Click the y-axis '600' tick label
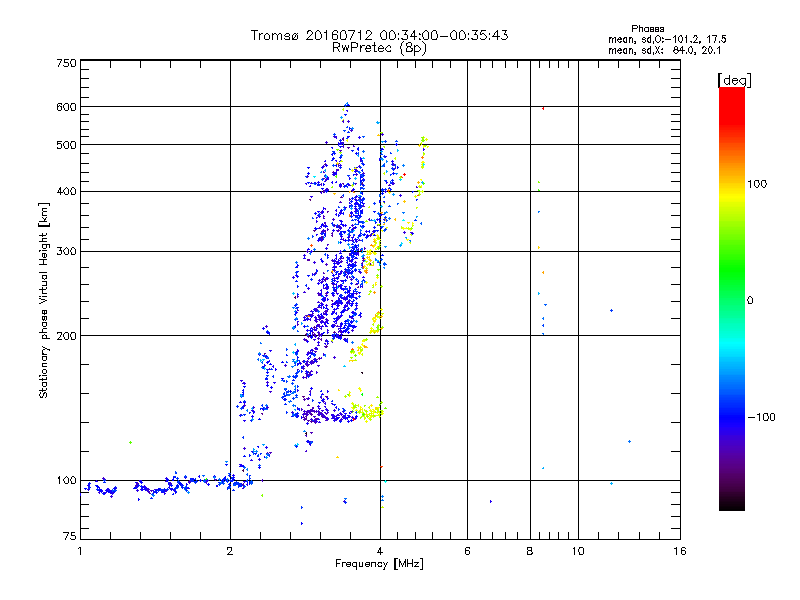The height and width of the screenshot is (600, 800). pyautogui.click(x=66, y=107)
